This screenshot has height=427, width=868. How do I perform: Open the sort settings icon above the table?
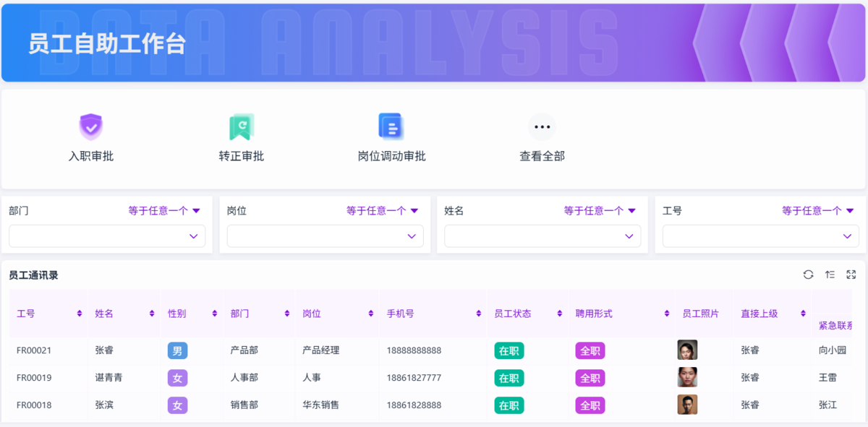pyautogui.click(x=830, y=275)
